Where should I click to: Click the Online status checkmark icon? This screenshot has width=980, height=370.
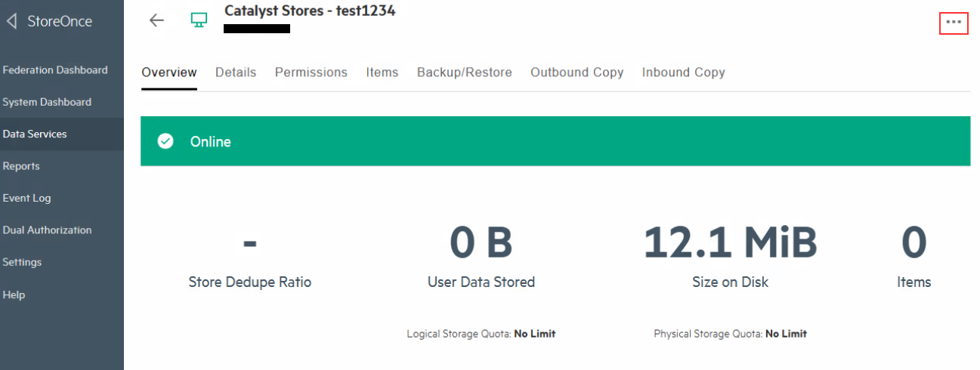(x=165, y=141)
